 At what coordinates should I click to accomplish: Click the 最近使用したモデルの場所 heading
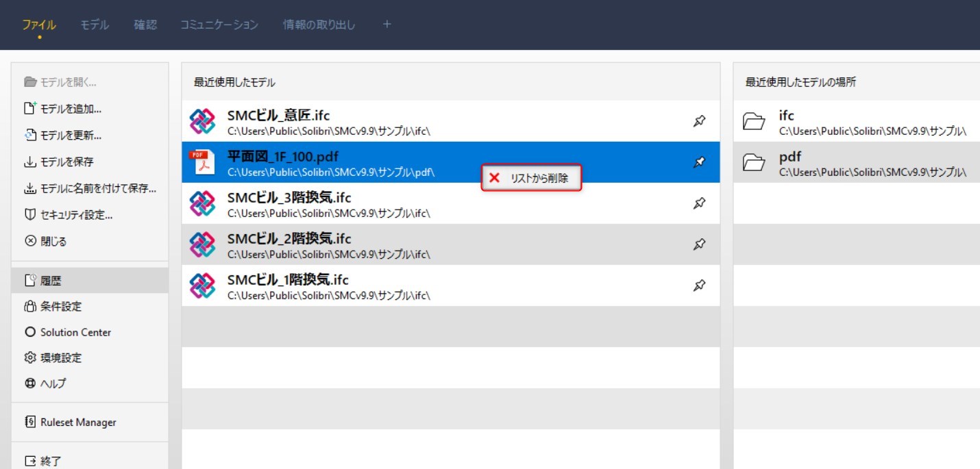point(800,82)
